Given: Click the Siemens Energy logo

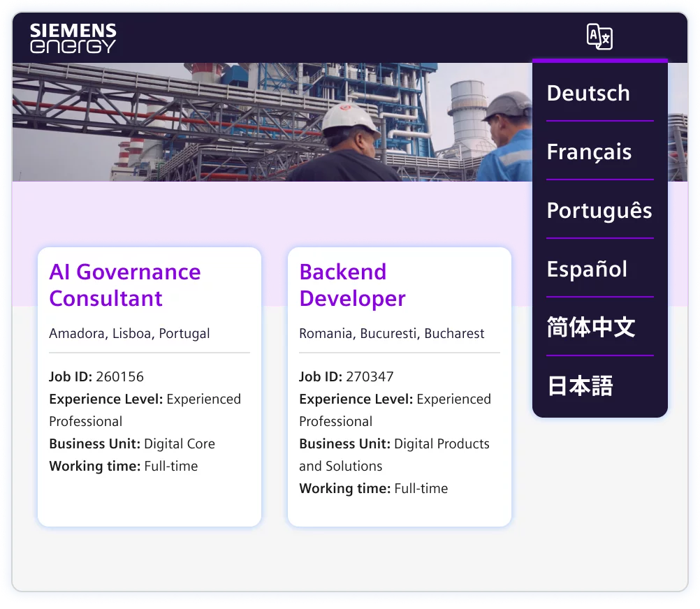Looking at the screenshot, I should point(73,38).
